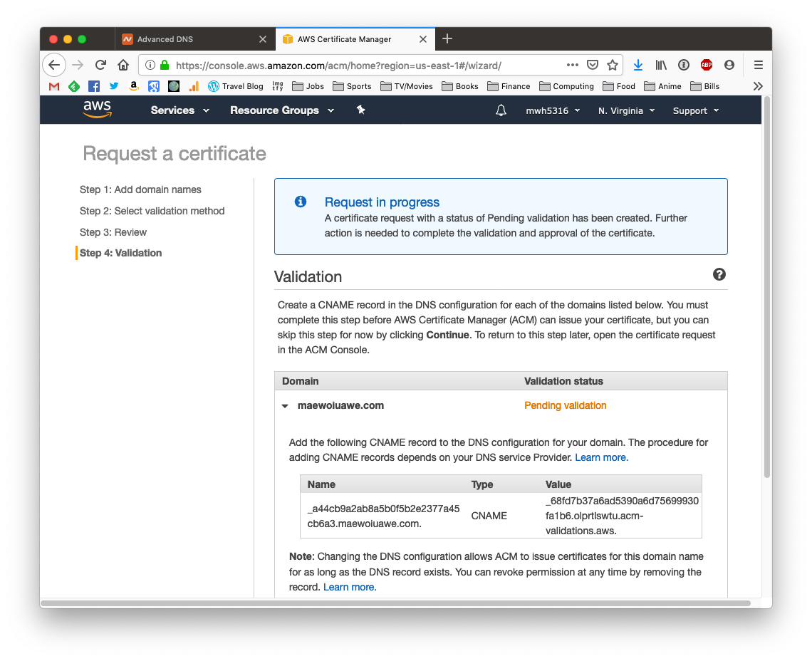Viewport: 812px width, 661px height.
Task: Open the Amazon bookmark icon
Action: (x=134, y=86)
